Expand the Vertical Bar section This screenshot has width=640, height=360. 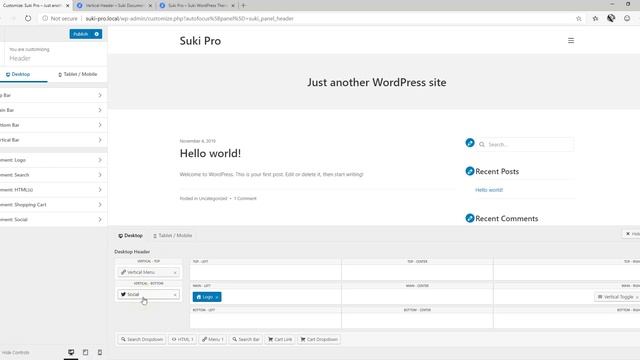coord(53,140)
